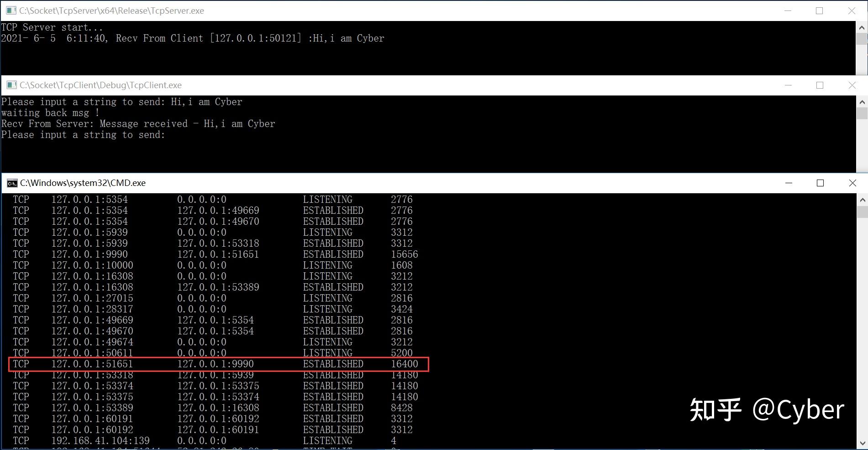
Task: Minimize the CMD.exe window
Action: [789, 183]
